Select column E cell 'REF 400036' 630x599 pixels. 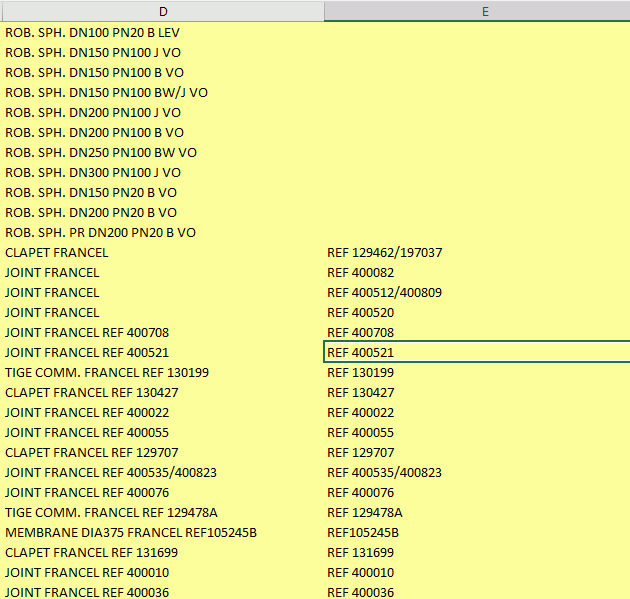pyautogui.click(x=477, y=591)
